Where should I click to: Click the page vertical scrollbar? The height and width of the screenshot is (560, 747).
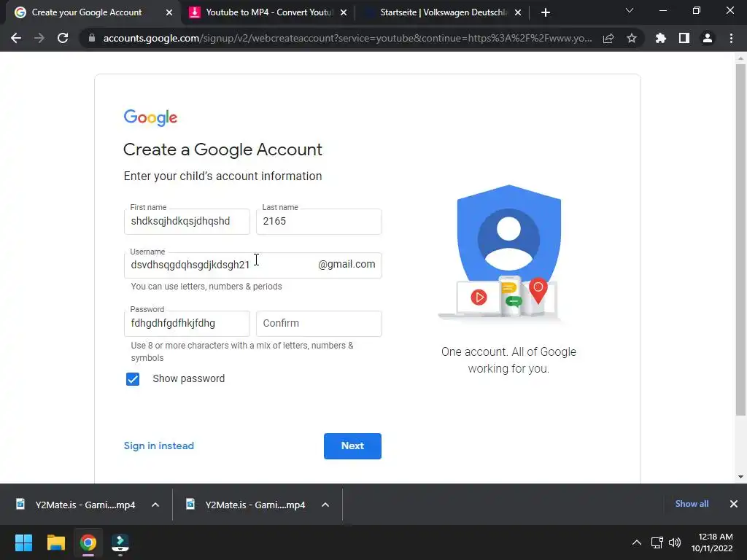tap(740, 239)
